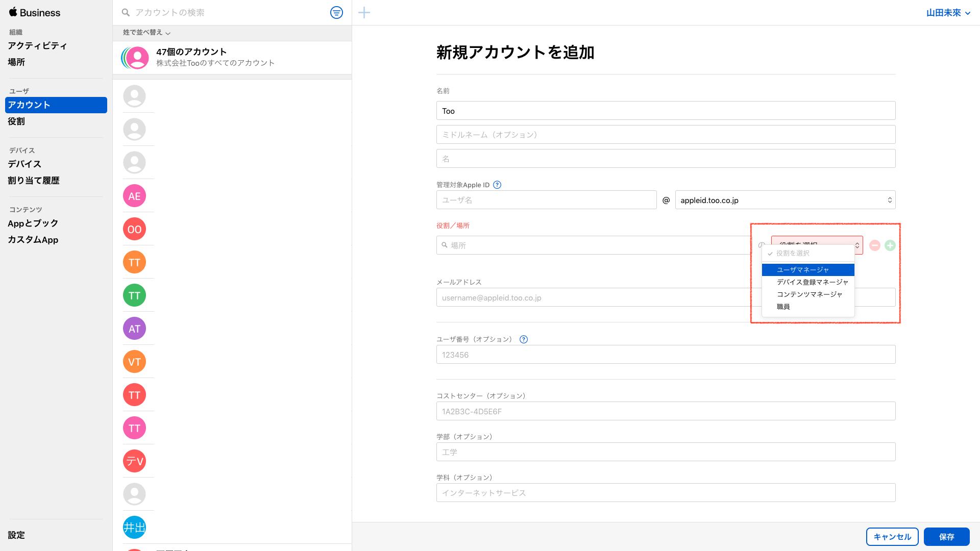Click the 場所 location search field
The height and width of the screenshot is (551, 980).
(x=594, y=245)
